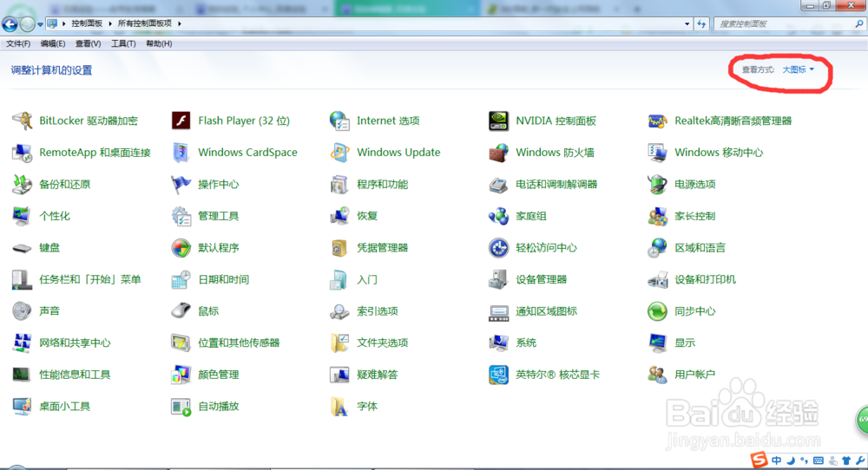Open the 通知区域图标 link

click(546, 311)
